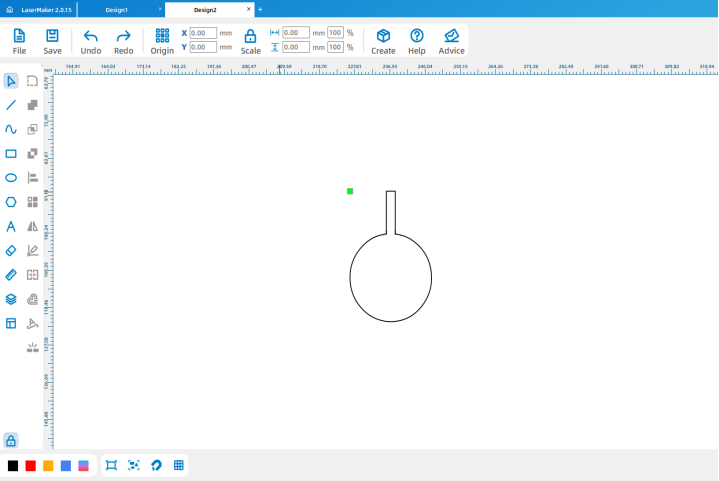719x481 pixels.
Task: Toggle the Scale aspect lock
Action: [250, 41]
